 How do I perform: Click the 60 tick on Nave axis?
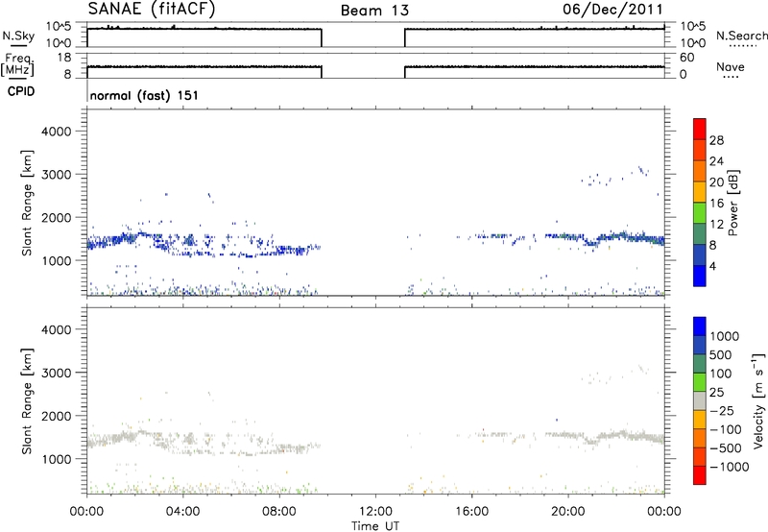point(687,58)
